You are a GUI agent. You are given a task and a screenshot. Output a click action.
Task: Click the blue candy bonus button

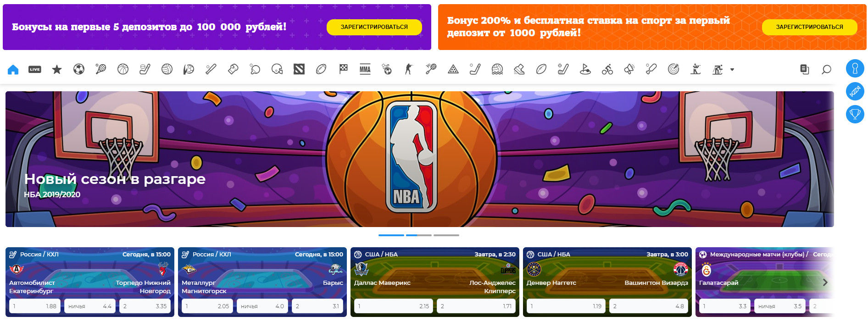point(855,91)
